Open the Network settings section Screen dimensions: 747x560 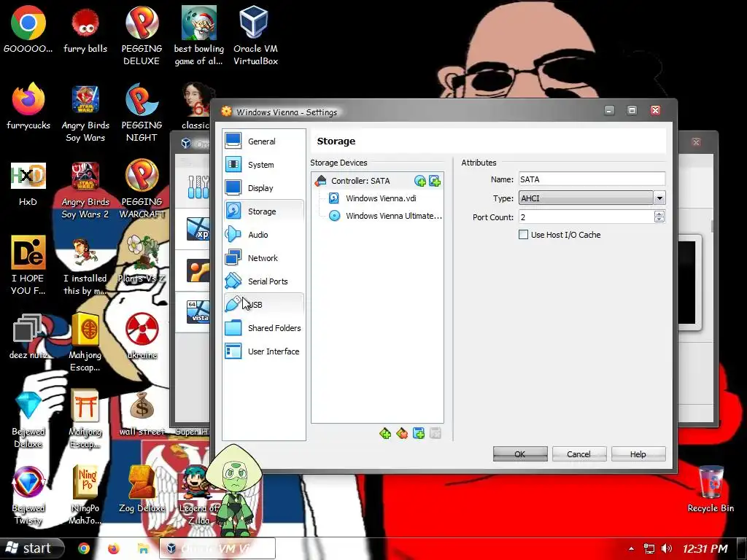(x=263, y=258)
